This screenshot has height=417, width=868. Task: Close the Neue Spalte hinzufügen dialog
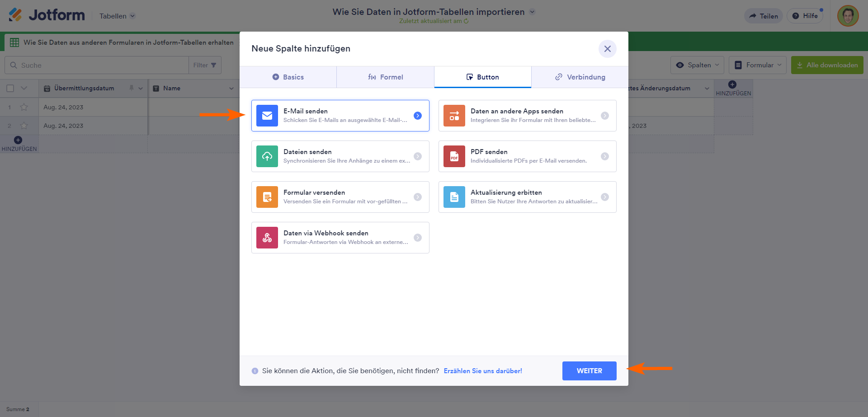(607, 49)
